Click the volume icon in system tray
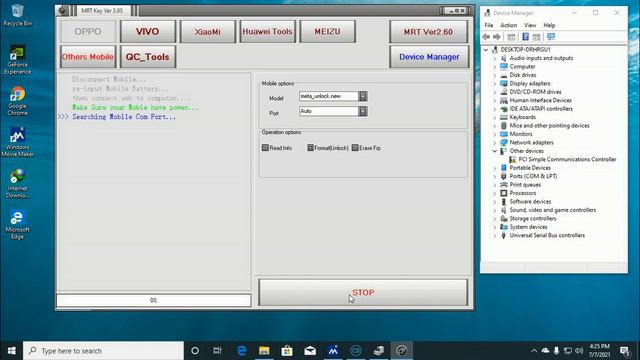This screenshot has width=640, height=360. pos(579,351)
